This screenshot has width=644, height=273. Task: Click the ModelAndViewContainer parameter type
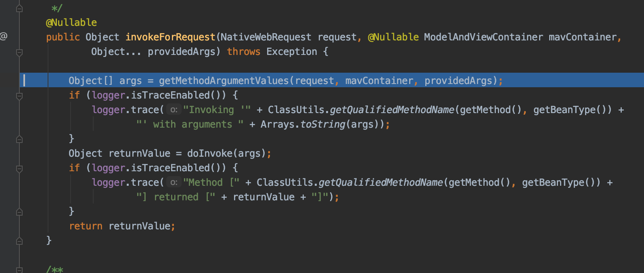coord(483,37)
